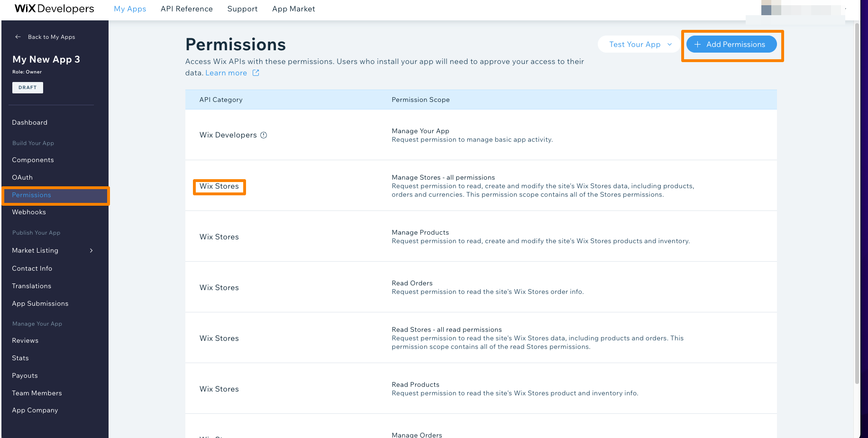Open Stats in the sidebar
868x438 pixels.
point(20,358)
